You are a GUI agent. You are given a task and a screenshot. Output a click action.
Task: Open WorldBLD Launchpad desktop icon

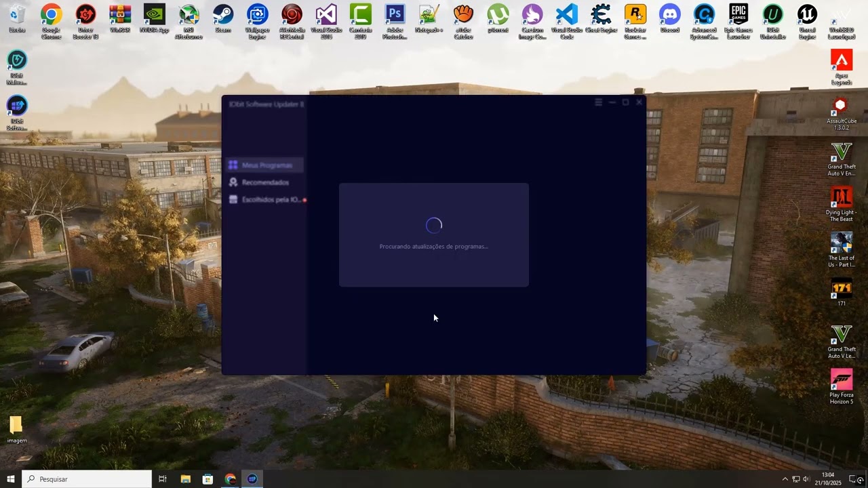[x=842, y=22]
